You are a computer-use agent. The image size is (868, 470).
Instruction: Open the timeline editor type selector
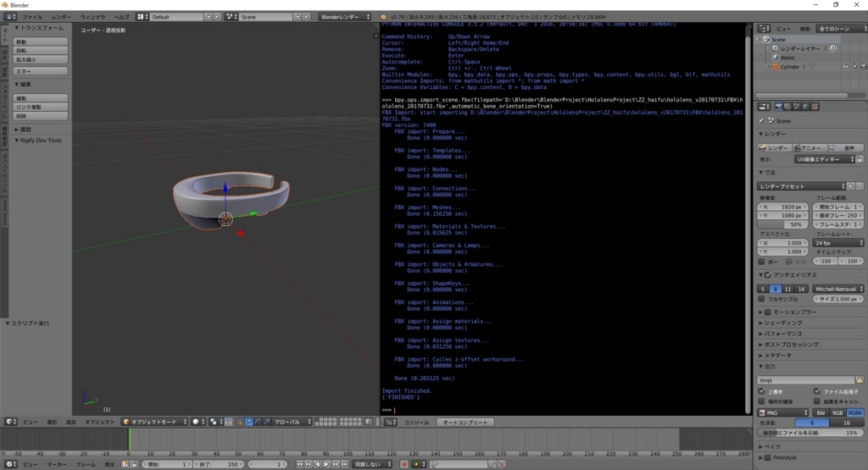10,464
